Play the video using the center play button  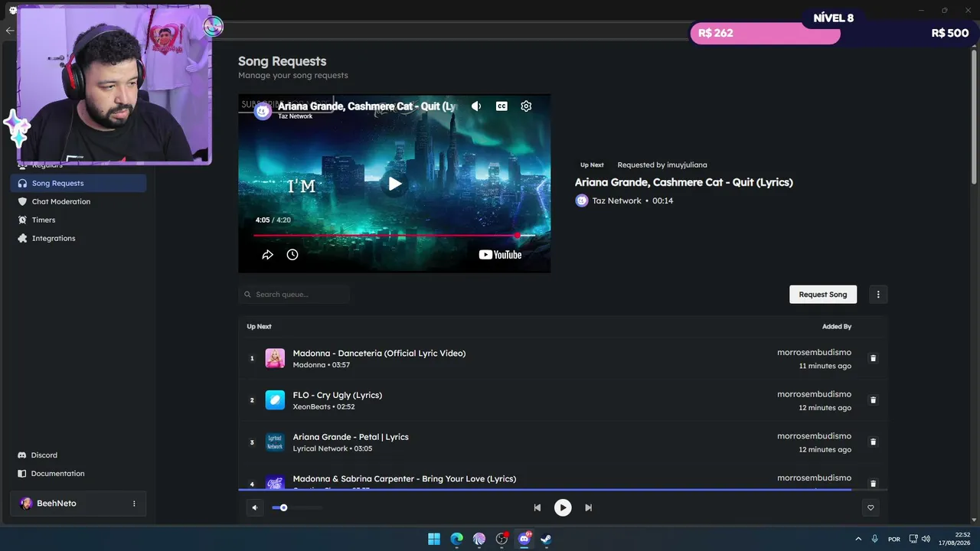click(394, 184)
